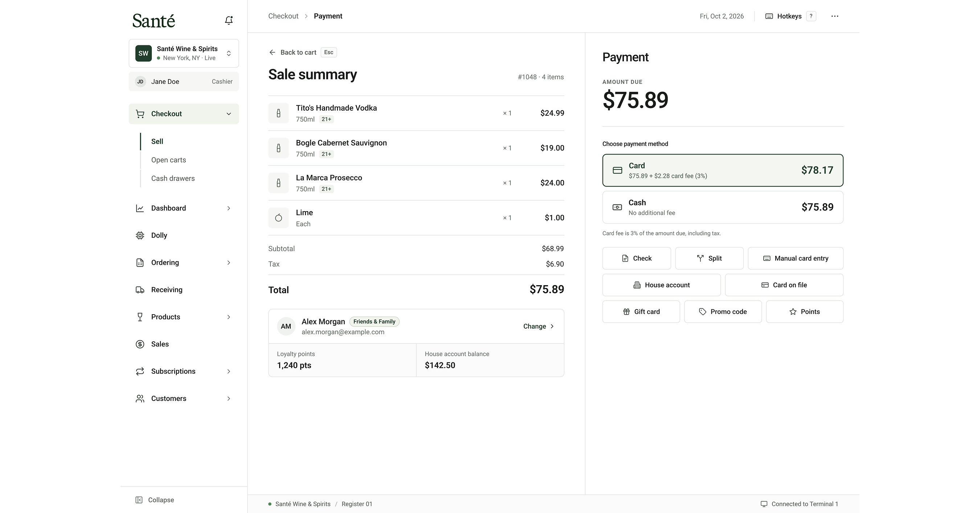The height and width of the screenshot is (513, 980).
Task: Click the Dolly chip icon
Action: pos(140,235)
